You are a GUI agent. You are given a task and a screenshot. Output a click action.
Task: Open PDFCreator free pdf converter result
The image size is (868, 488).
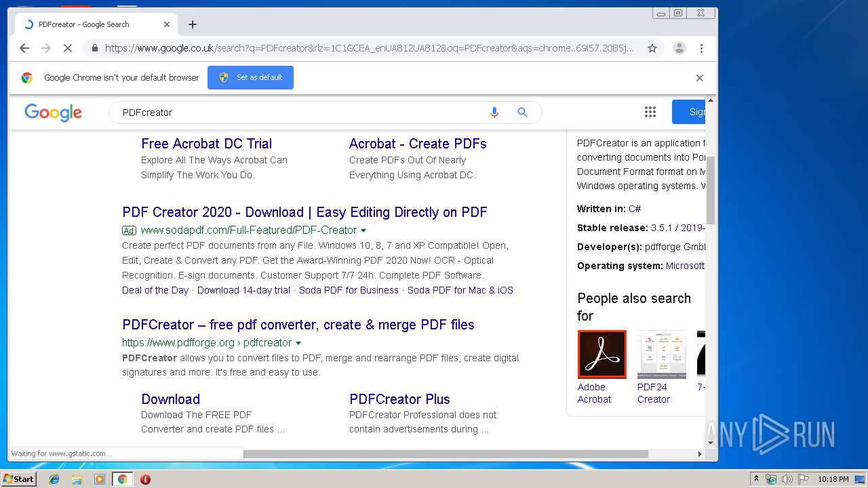[298, 325]
